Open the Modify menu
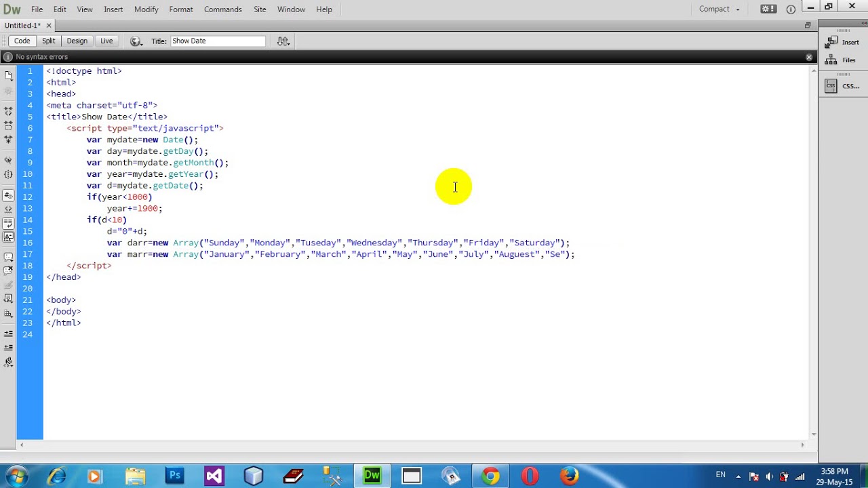 pos(146,9)
